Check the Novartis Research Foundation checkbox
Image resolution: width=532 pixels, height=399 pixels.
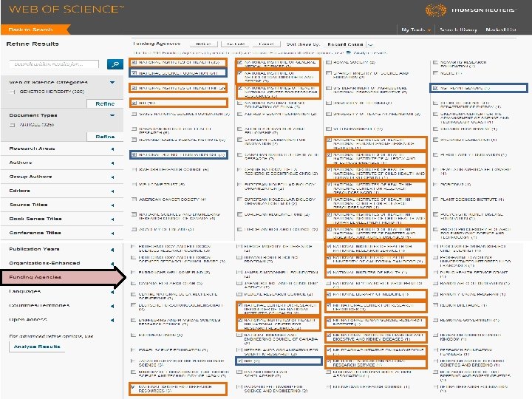point(436,62)
